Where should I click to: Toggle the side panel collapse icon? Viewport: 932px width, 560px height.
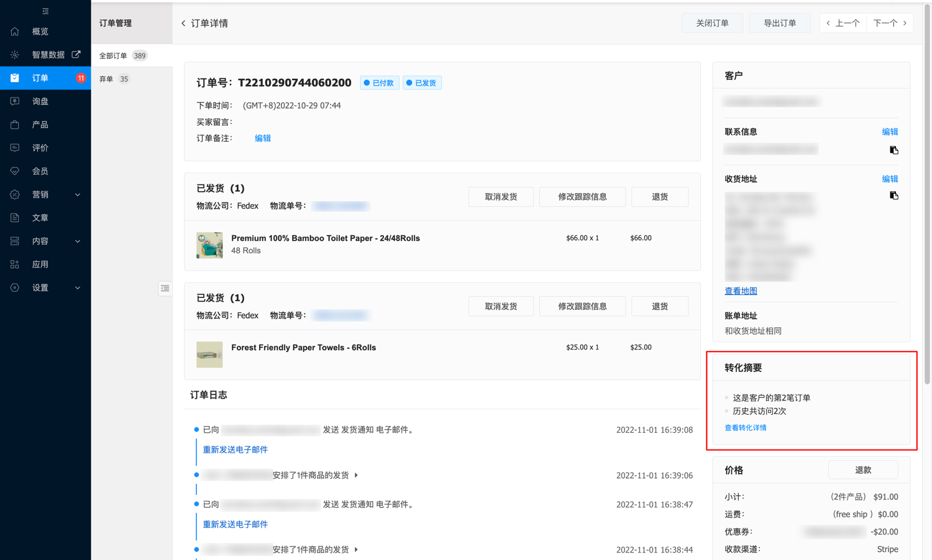[x=165, y=288]
